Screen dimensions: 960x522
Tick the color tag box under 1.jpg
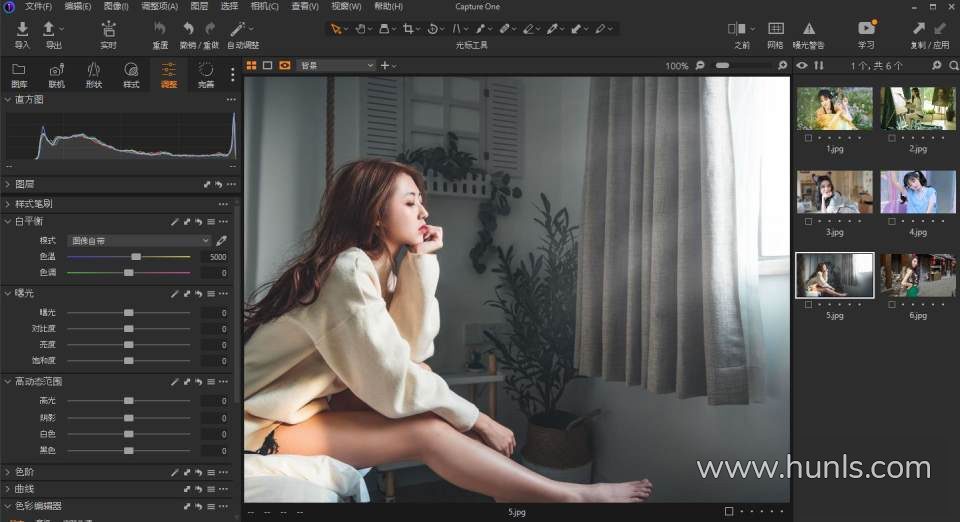(808, 138)
